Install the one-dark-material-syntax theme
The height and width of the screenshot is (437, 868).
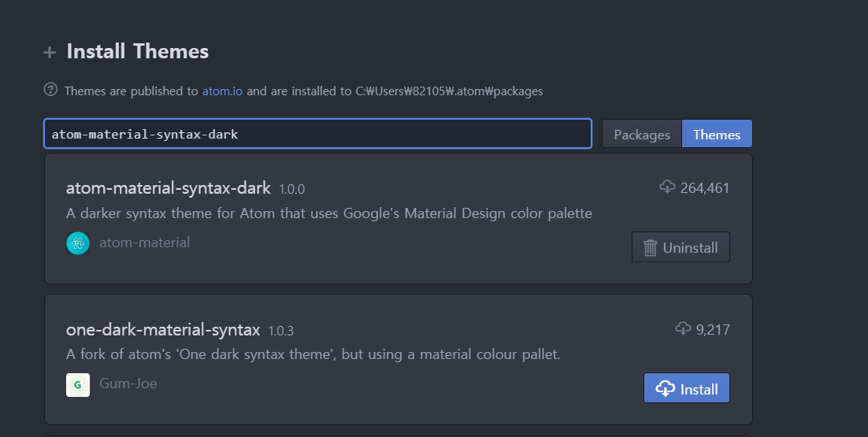pyautogui.click(x=686, y=388)
